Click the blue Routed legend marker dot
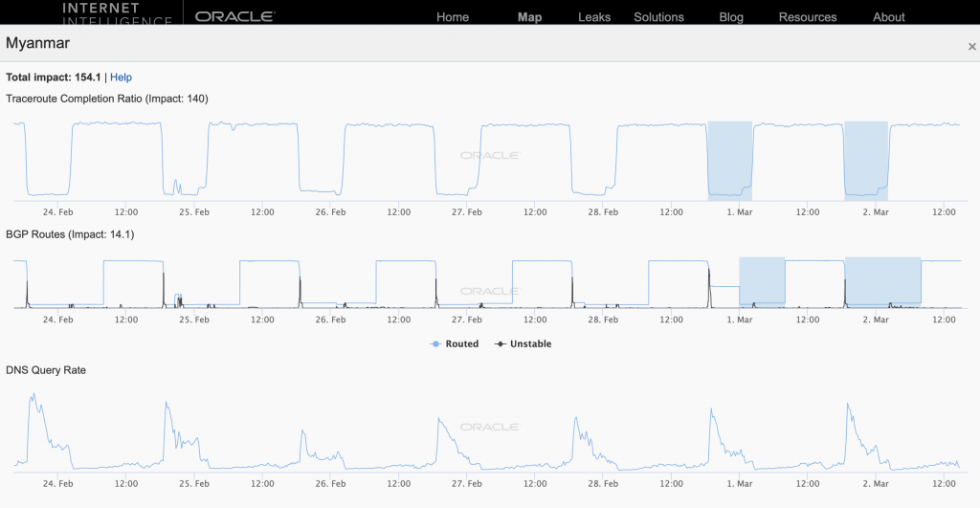980x508 pixels. tap(435, 343)
